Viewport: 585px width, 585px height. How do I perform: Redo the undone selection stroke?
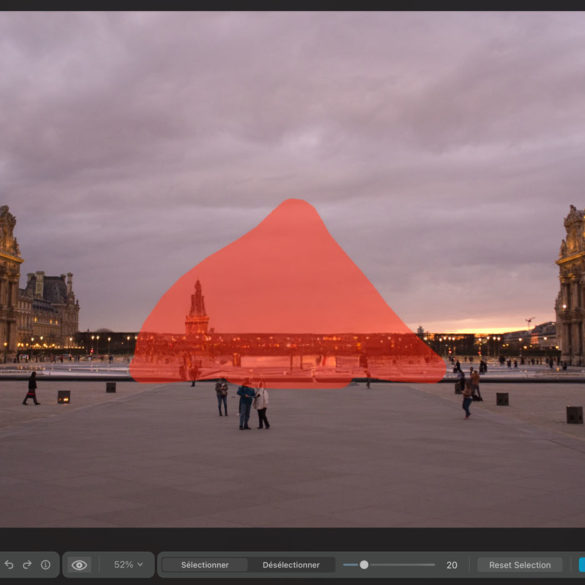(27, 565)
